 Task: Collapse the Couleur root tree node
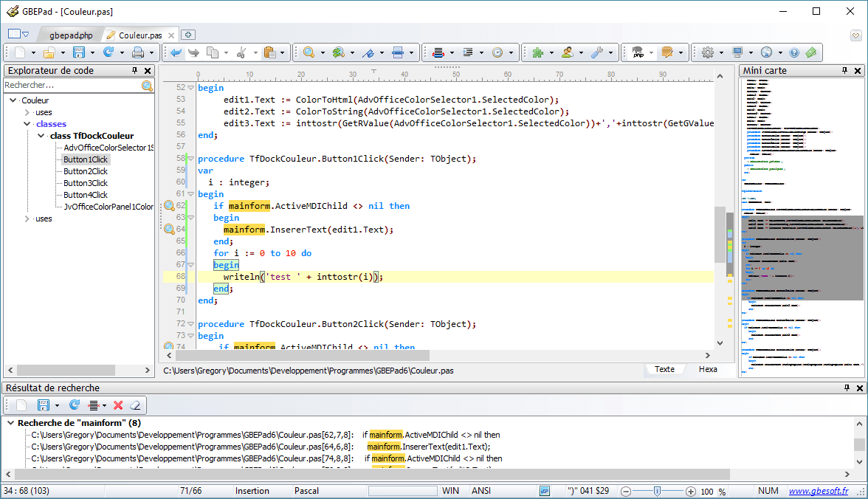click(x=13, y=100)
